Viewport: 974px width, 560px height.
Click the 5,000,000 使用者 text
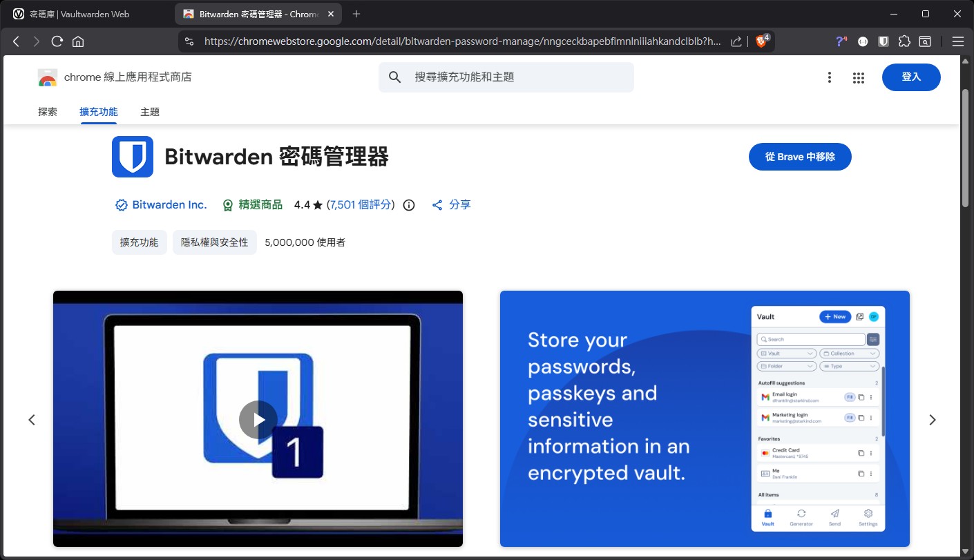(x=305, y=242)
